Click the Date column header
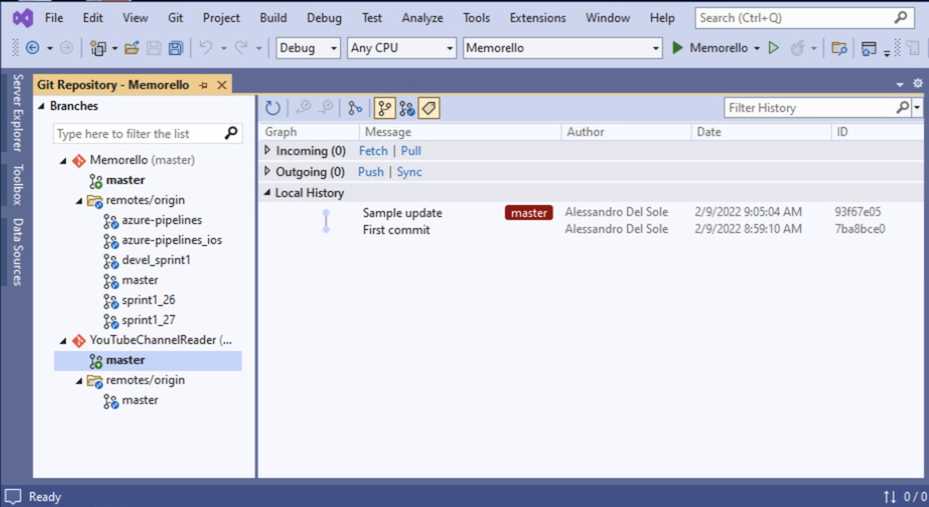Viewport: 929px width, 507px height. click(761, 132)
